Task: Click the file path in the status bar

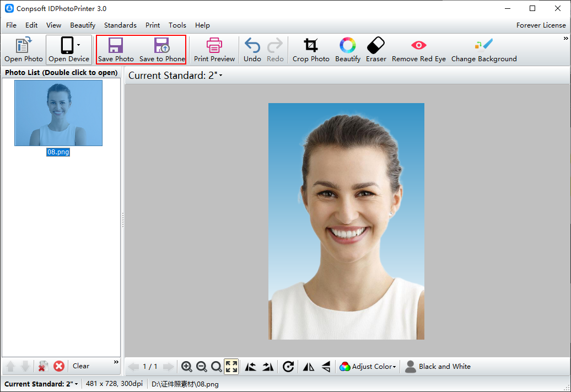Action: 185,384
